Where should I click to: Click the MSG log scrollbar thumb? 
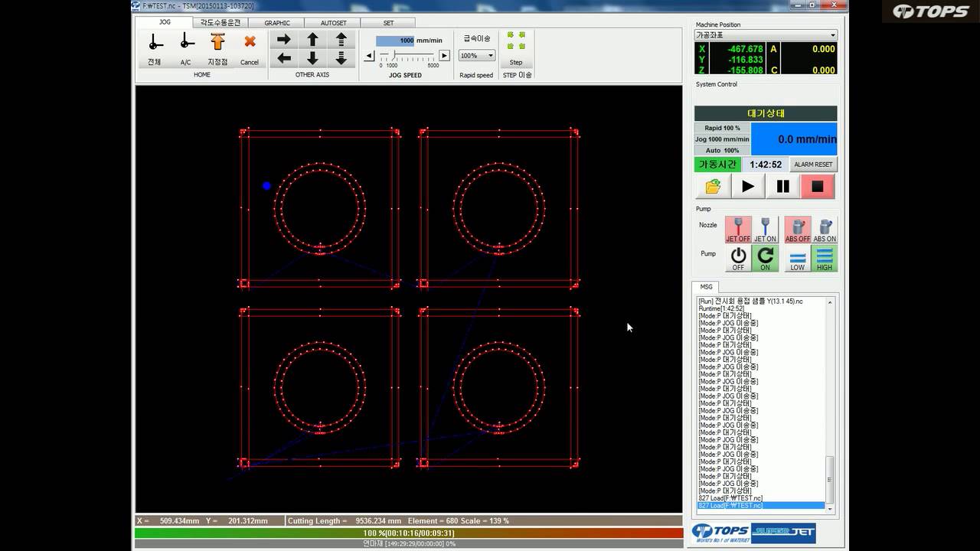point(830,479)
